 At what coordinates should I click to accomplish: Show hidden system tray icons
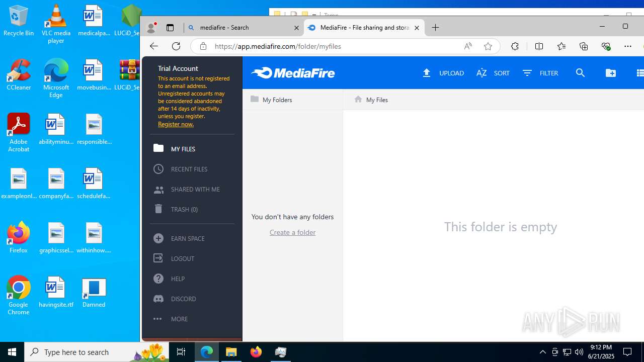(542, 352)
